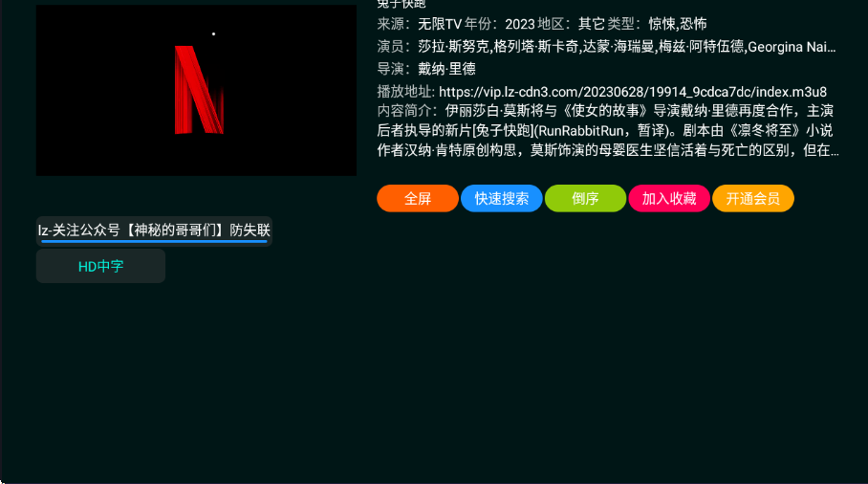Play the HD中字 episode

[100, 266]
